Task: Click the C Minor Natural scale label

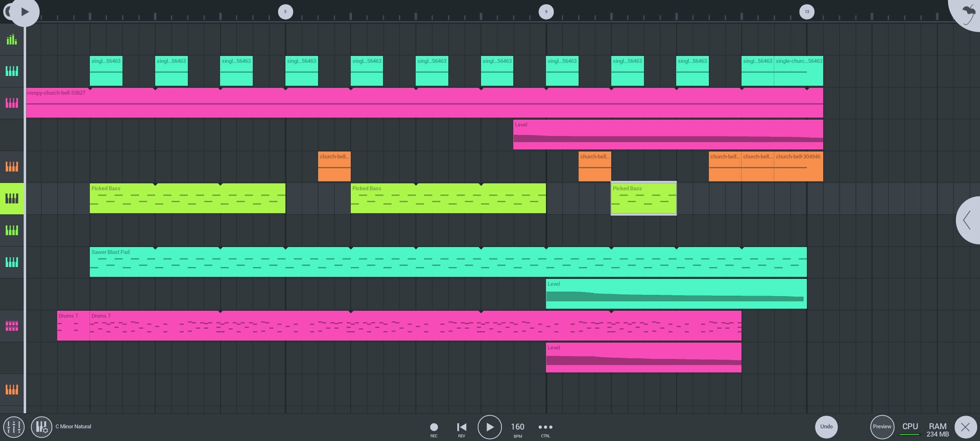Action: coord(73,426)
